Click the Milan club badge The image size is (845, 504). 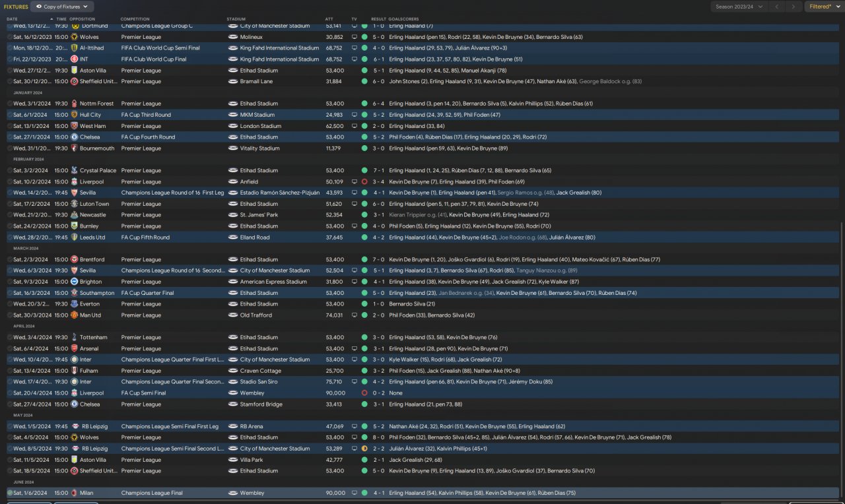pos(75,493)
